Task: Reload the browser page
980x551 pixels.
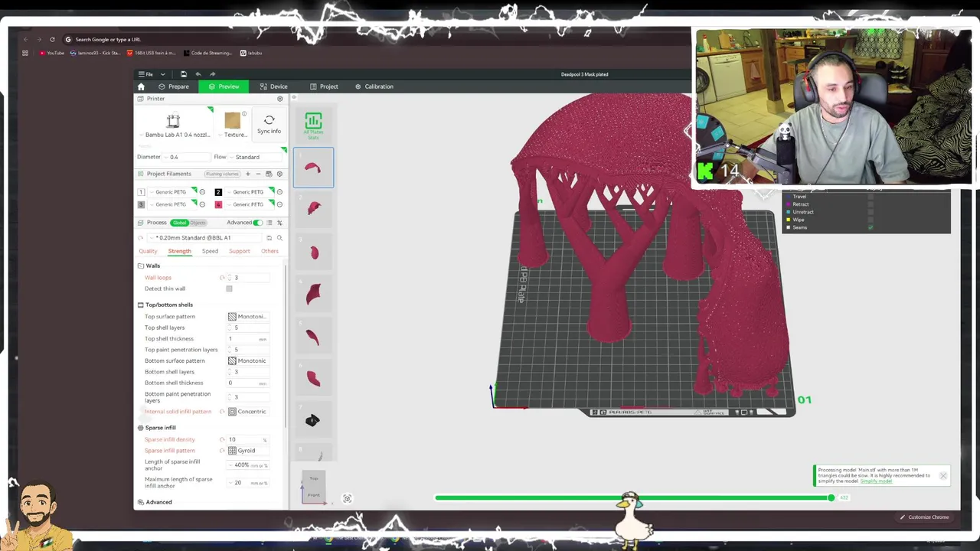Action: (x=52, y=40)
